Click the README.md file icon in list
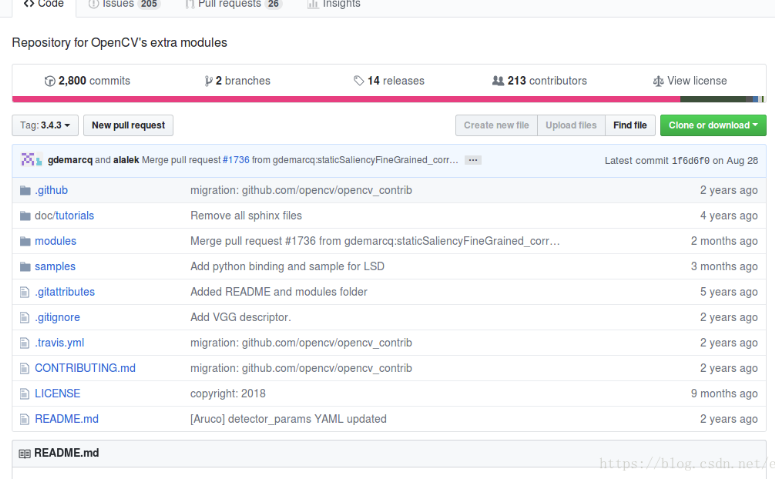The height and width of the screenshot is (480, 775). pyautogui.click(x=24, y=419)
